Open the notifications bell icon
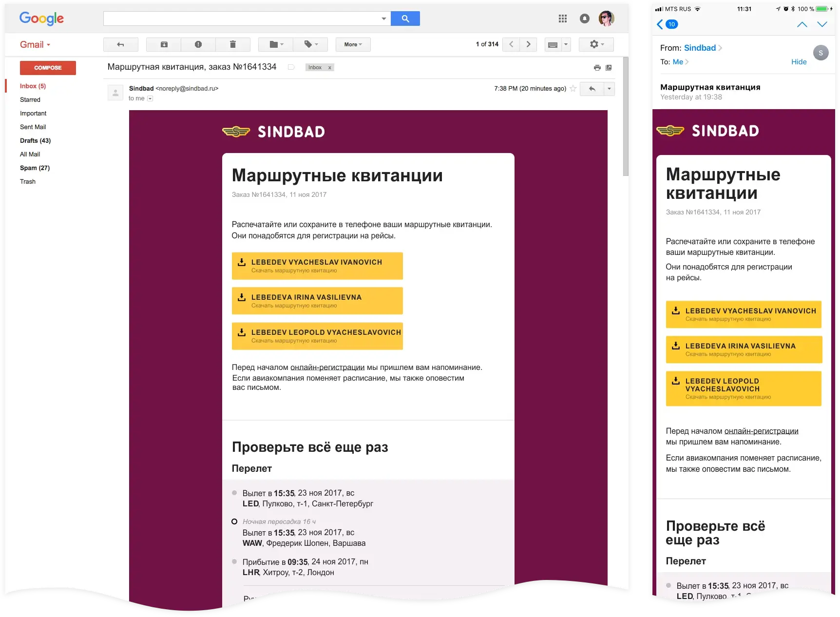840x617 pixels. pyautogui.click(x=585, y=19)
